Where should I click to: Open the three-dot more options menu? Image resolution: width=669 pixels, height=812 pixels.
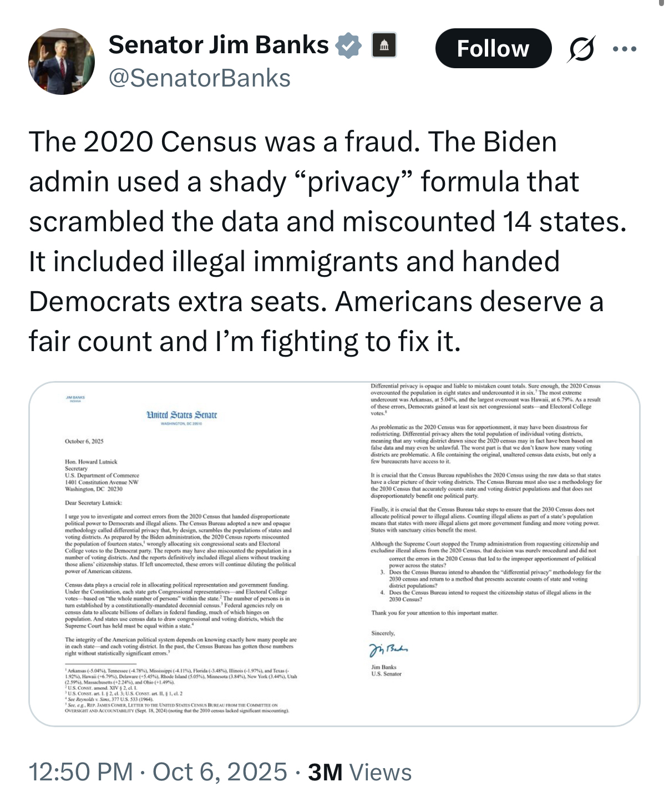[625, 49]
